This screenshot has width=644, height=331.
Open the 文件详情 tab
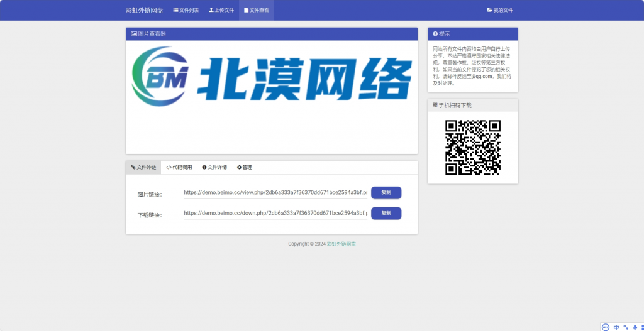(x=214, y=167)
